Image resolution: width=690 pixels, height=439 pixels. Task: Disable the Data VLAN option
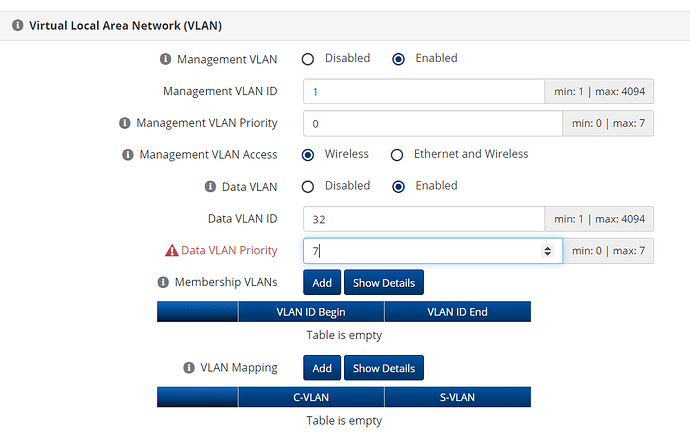[x=308, y=187]
